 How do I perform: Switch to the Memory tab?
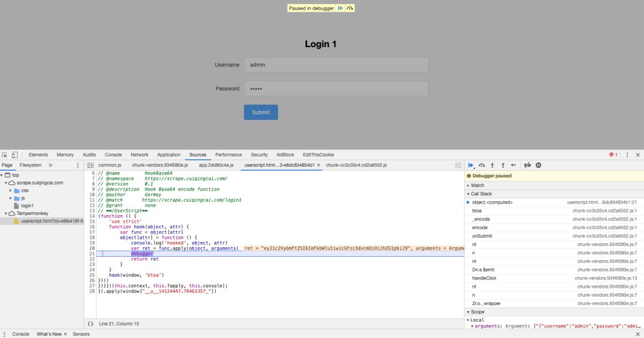65,155
